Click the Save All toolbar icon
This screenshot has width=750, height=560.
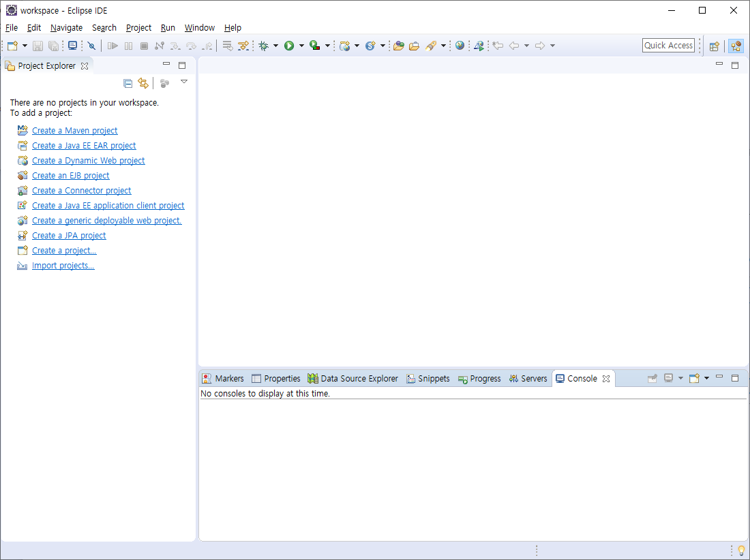click(x=54, y=46)
